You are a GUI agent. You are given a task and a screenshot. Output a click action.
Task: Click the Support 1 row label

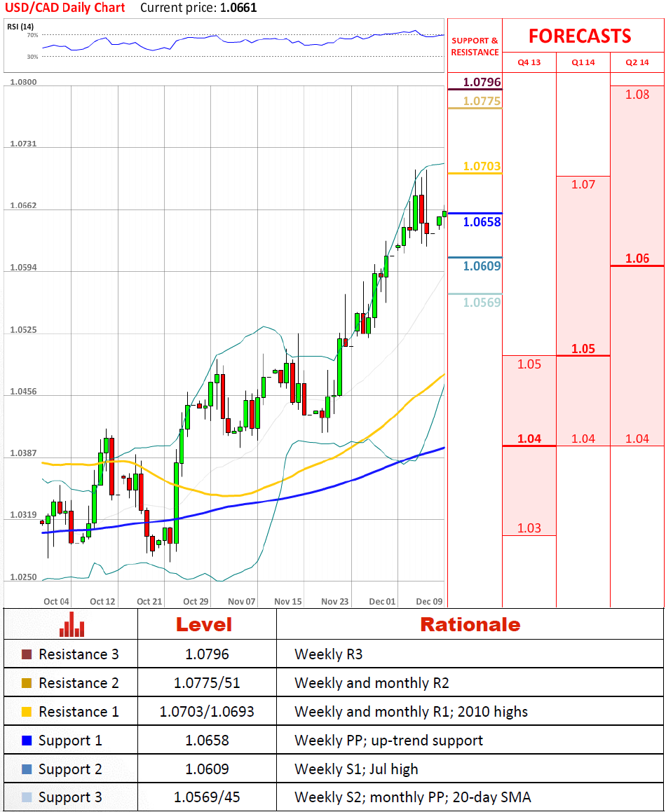pyautogui.click(x=70, y=741)
